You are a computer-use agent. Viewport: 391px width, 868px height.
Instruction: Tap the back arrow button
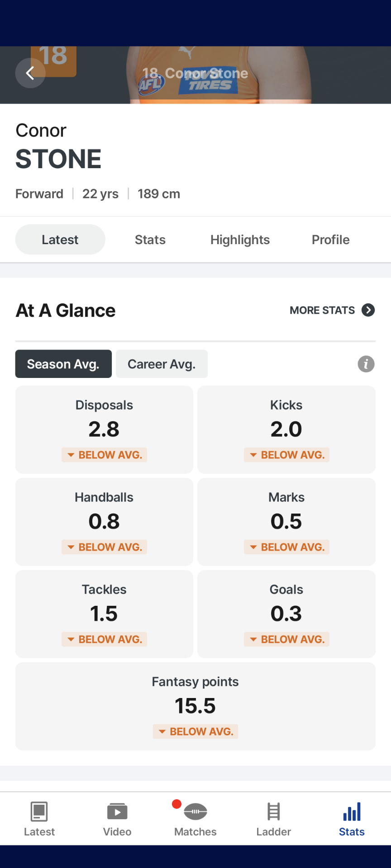click(30, 73)
